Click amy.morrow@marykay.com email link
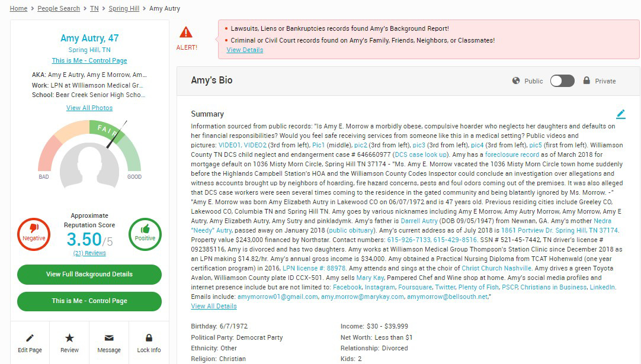The height and width of the screenshot is (364, 641). 362,297
